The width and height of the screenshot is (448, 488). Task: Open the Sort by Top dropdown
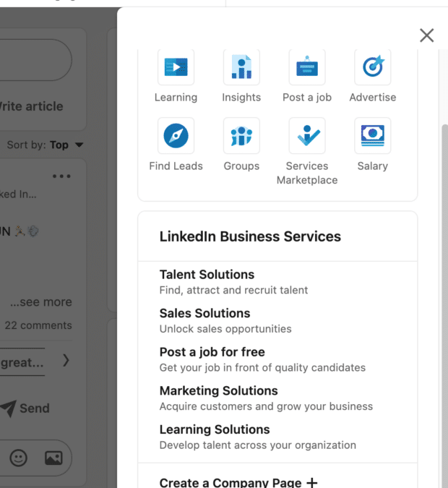(45, 145)
